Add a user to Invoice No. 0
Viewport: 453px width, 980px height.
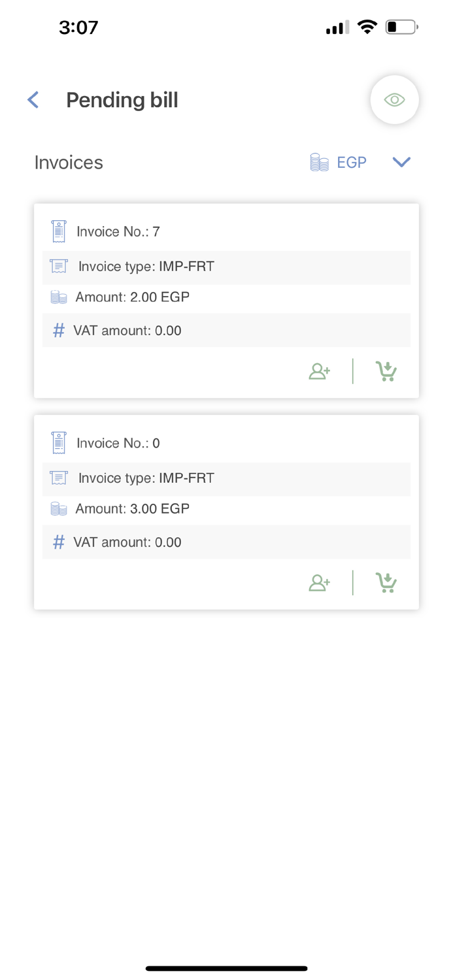pyautogui.click(x=320, y=583)
